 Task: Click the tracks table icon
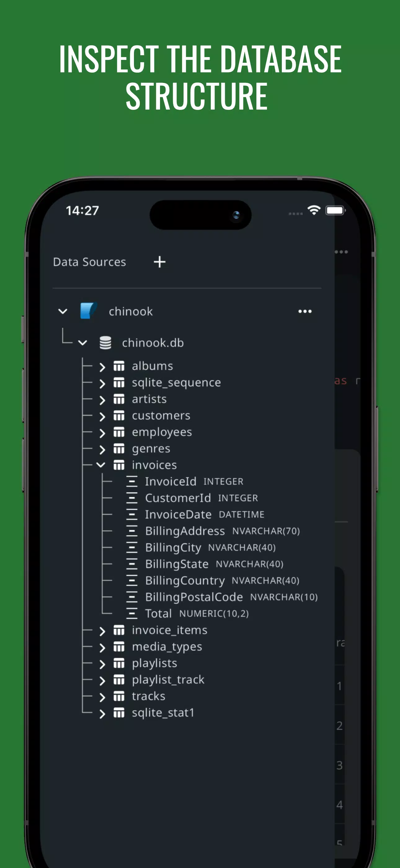(x=119, y=696)
